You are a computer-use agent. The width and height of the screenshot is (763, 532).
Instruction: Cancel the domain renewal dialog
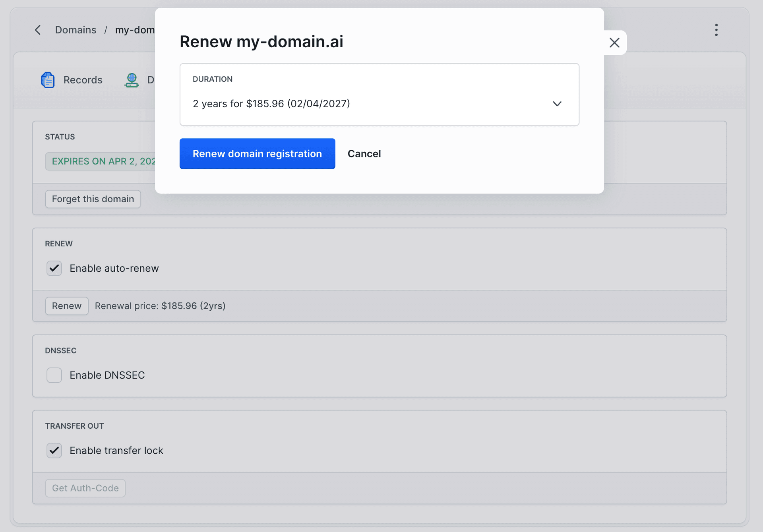click(x=364, y=154)
